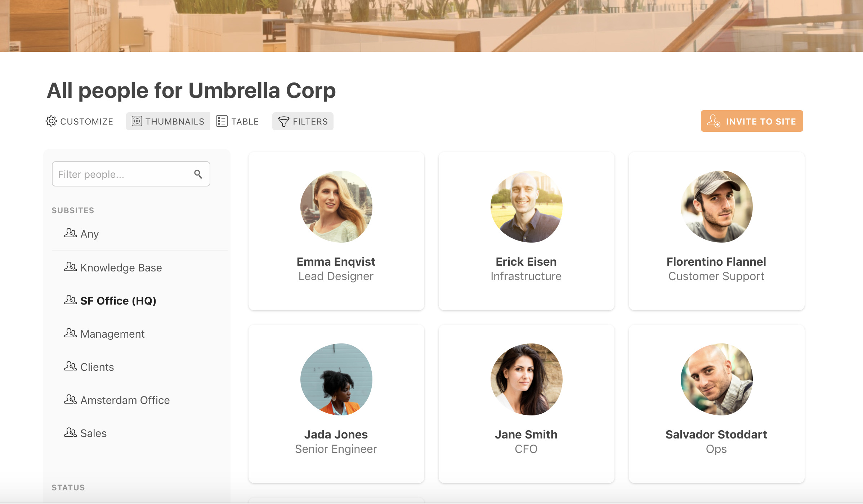Click the Customize settings icon
This screenshot has width=863, height=504.
tap(51, 121)
